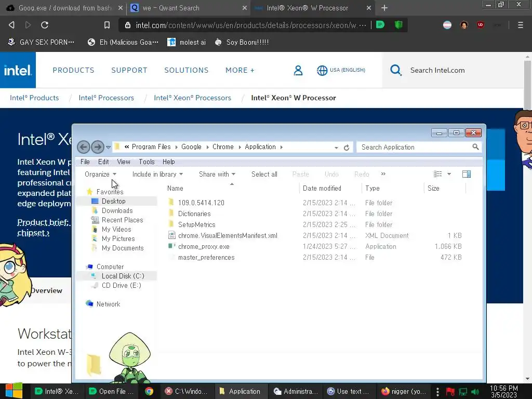Click Select all in Explorer toolbar

264,174
